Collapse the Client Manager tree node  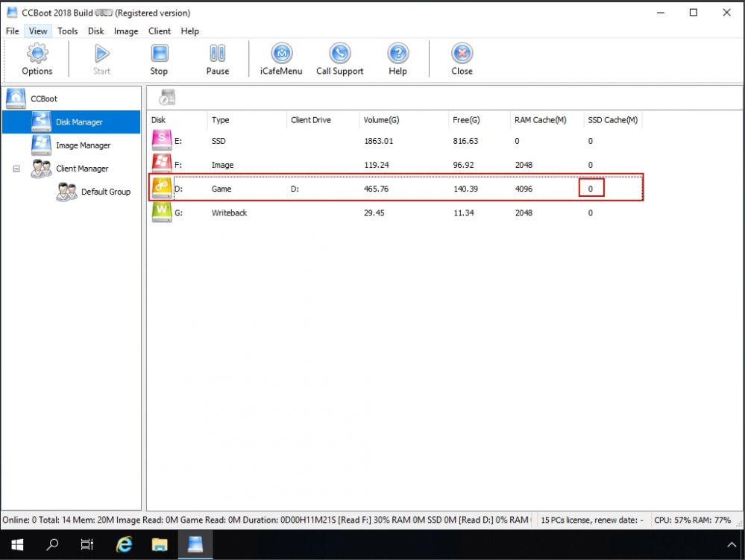pyautogui.click(x=16, y=169)
